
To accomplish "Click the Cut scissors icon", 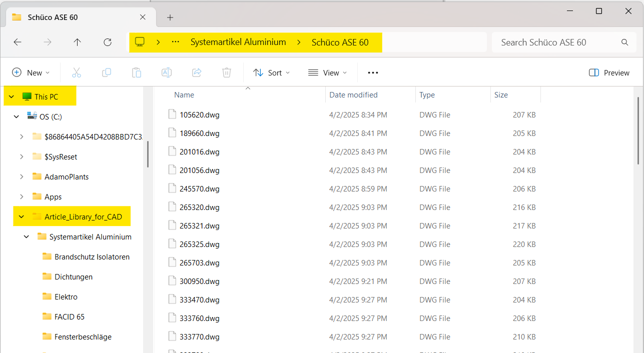I will [x=76, y=73].
